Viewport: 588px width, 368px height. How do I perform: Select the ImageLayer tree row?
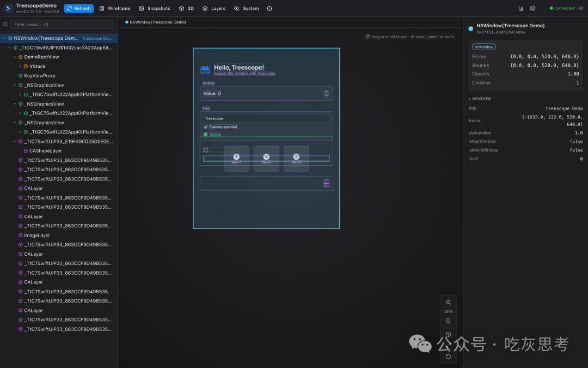click(58, 236)
